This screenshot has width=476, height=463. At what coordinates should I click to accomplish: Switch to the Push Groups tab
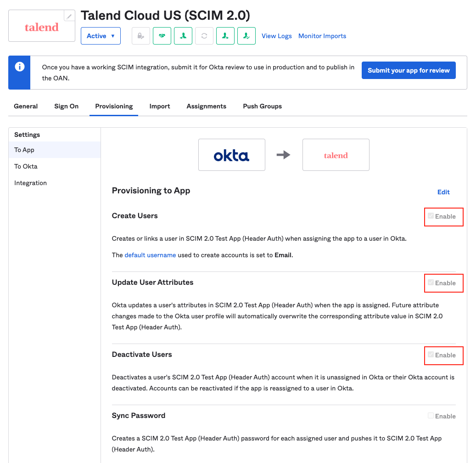pos(262,106)
